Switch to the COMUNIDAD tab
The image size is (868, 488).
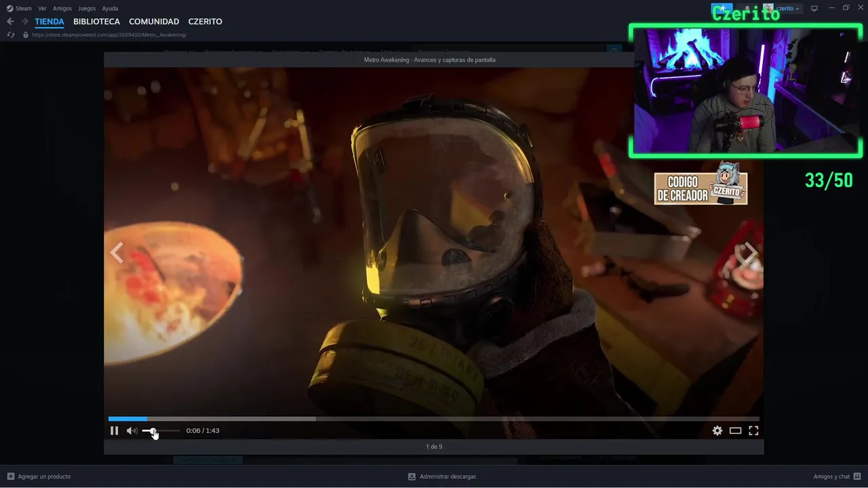point(154,22)
